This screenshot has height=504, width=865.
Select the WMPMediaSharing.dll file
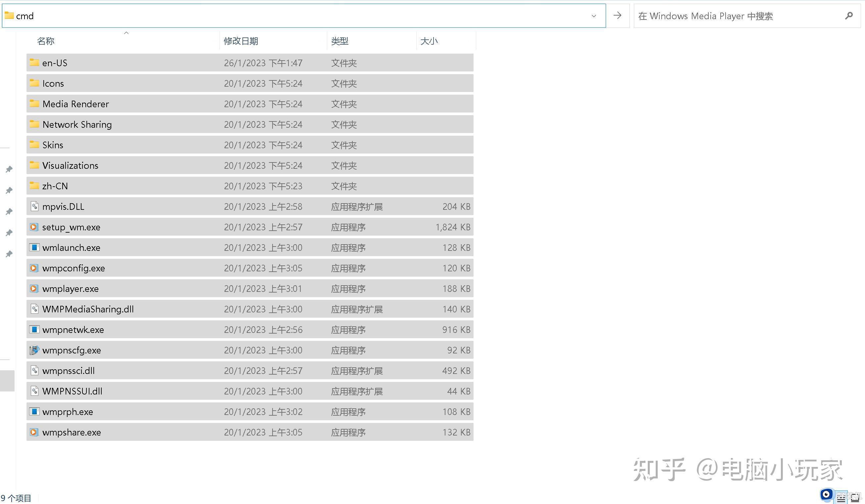click(x=88, y=309)
